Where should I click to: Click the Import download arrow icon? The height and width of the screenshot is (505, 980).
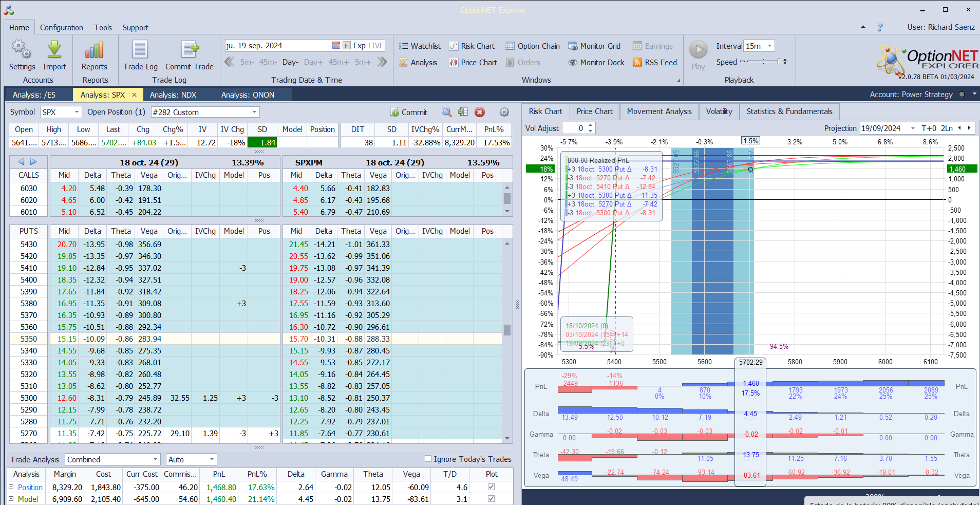pos(54,50)
